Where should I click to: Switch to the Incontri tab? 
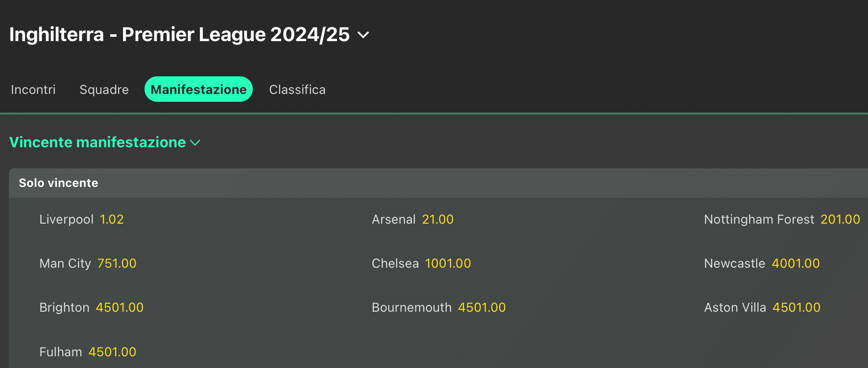pyautogui.click(x=33, y=90)
